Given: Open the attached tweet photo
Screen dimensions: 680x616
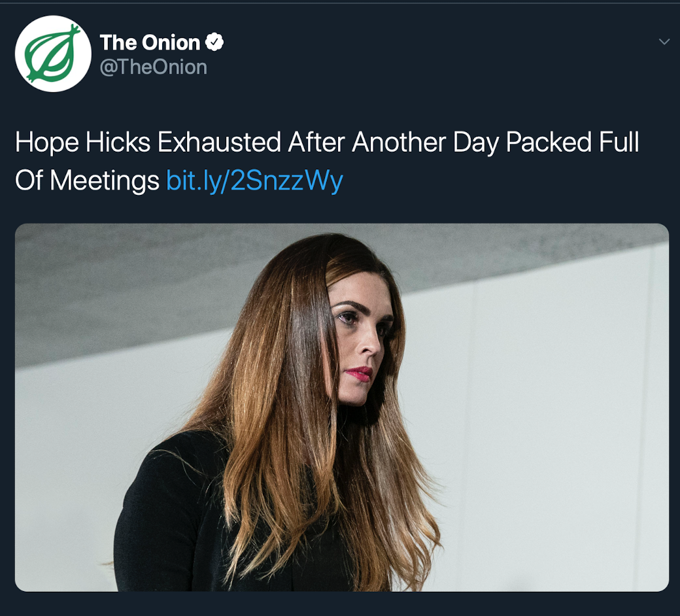Looking at the screenshot, I should 341,407.
